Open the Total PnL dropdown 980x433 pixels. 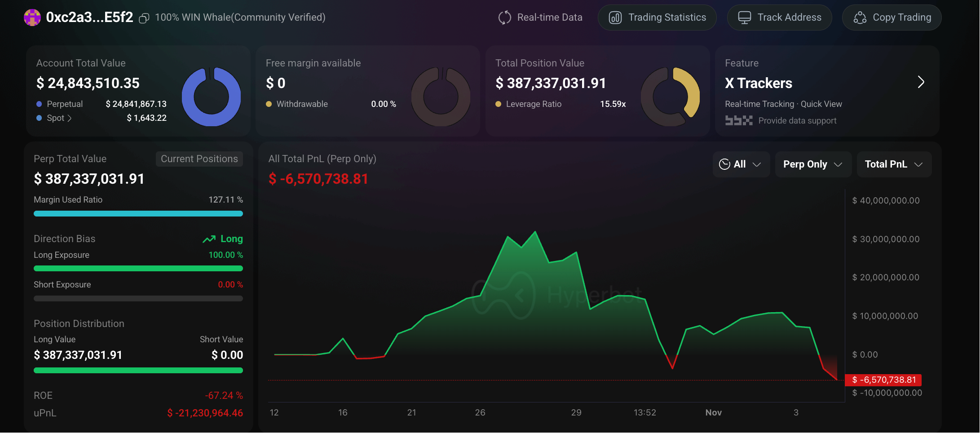point(894,164)
